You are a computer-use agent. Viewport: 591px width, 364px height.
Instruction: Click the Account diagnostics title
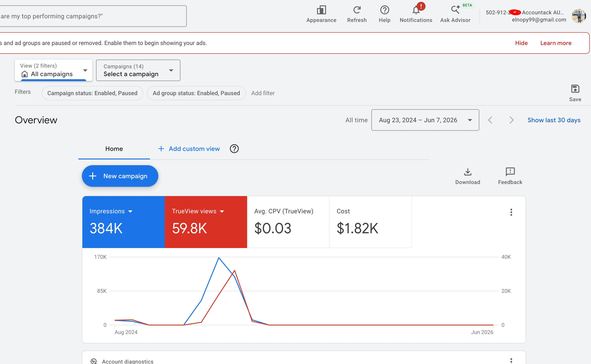[x=128, y=361]
